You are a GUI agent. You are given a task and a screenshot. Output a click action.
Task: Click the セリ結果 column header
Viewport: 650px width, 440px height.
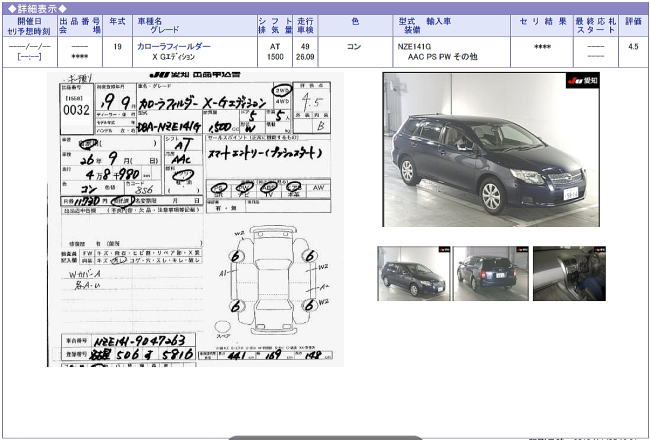(542, 25)
